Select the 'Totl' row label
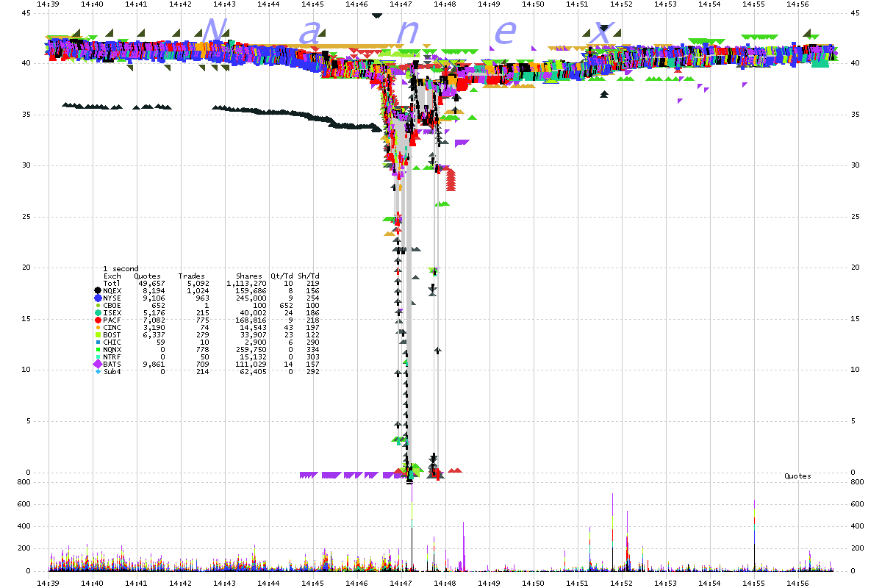Viewport: 882px width, 588px height. [112, 284]
